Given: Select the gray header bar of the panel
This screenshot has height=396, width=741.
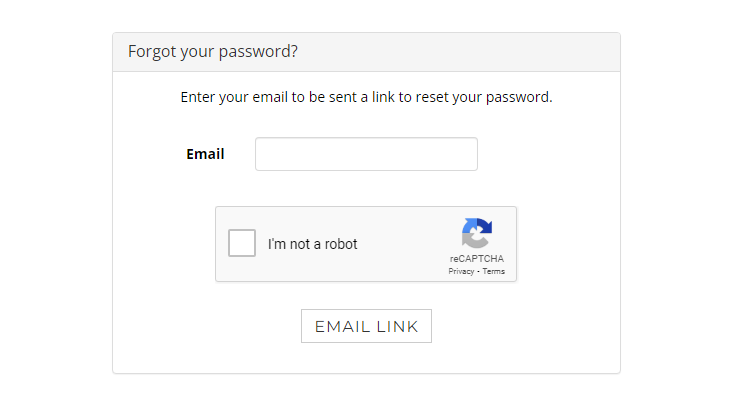Looking at the screenshot, I should [x=366, y=52].
